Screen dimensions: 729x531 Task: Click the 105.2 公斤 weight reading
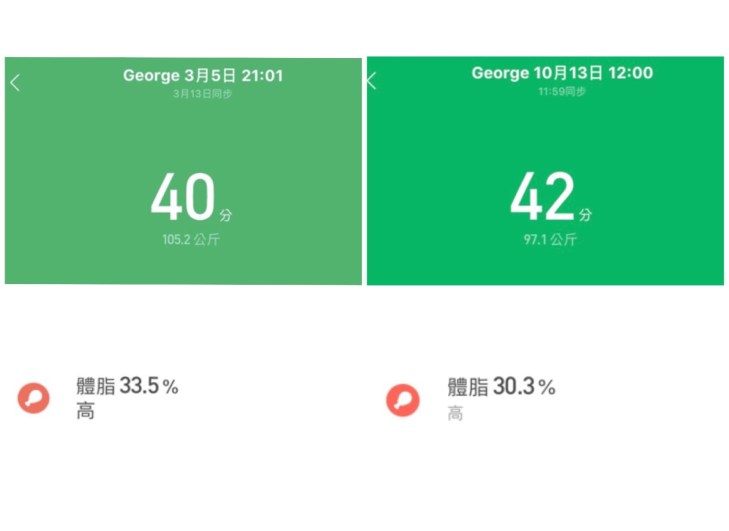click(x=190, y=240)
